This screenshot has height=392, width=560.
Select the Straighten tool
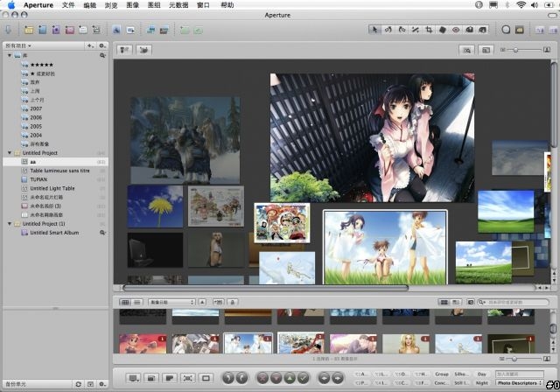[416, 30]
